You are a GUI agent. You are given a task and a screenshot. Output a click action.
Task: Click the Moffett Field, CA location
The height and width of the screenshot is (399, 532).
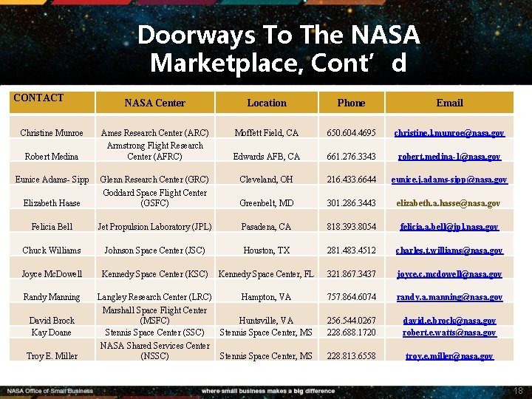tap(267, 133)
